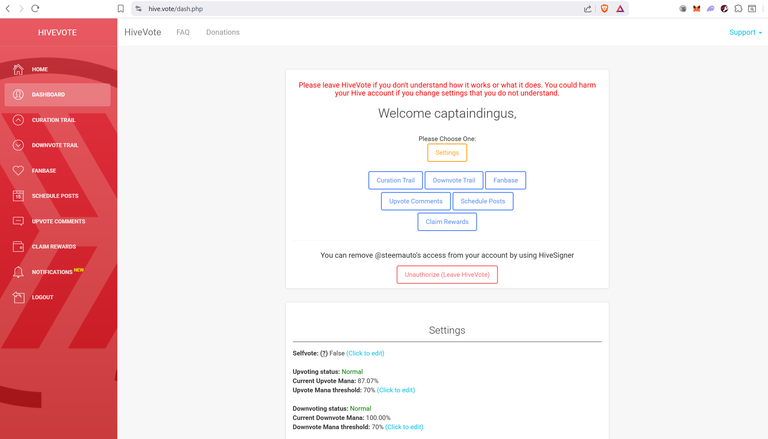The height and width of the screenshot is (439, 768).
Task: Open the Downvote Trail down-arrow icon
Action: 18,145
